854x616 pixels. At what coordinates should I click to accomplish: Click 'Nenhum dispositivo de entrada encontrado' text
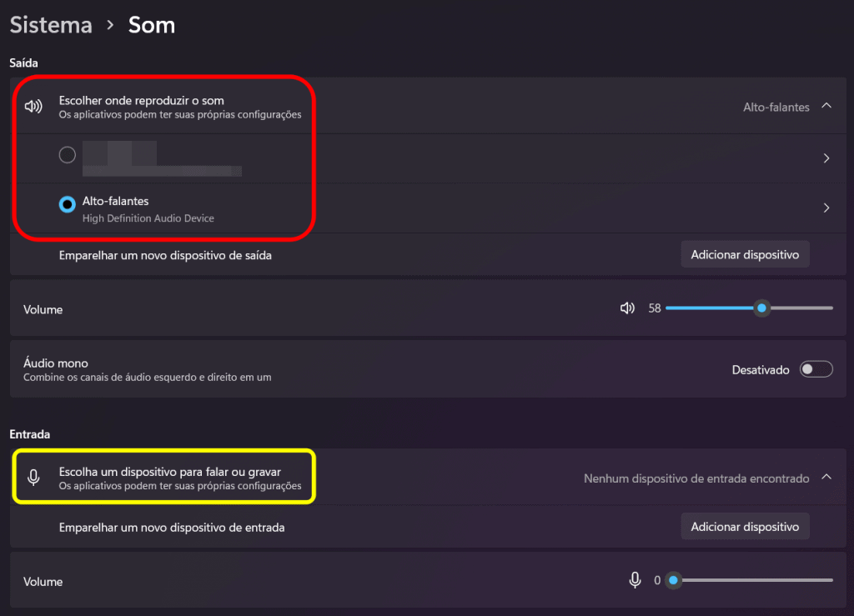(696, 478)
